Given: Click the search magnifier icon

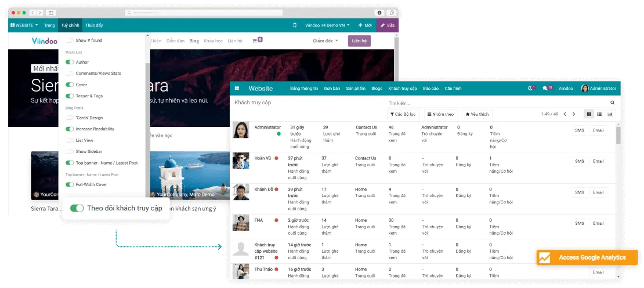Looking at the screenshot, I should coord(612,103).
